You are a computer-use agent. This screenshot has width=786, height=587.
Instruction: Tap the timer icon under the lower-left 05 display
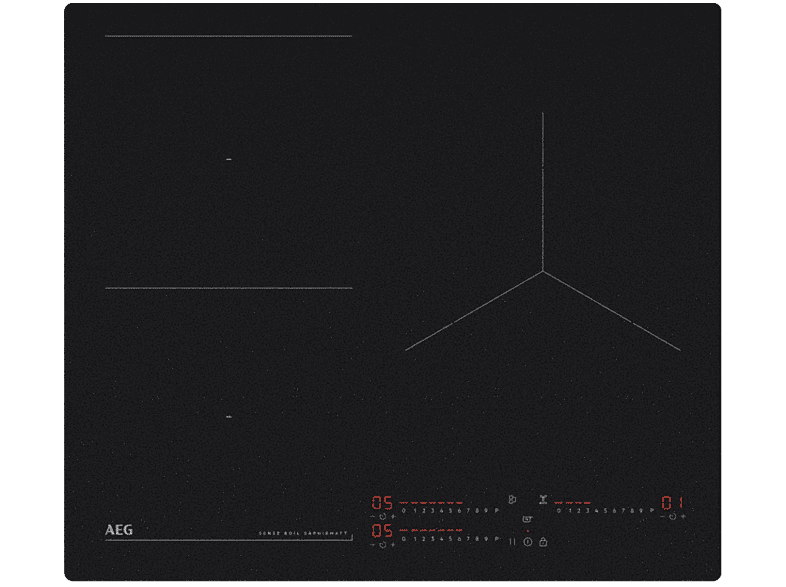[x=381, y=545]
